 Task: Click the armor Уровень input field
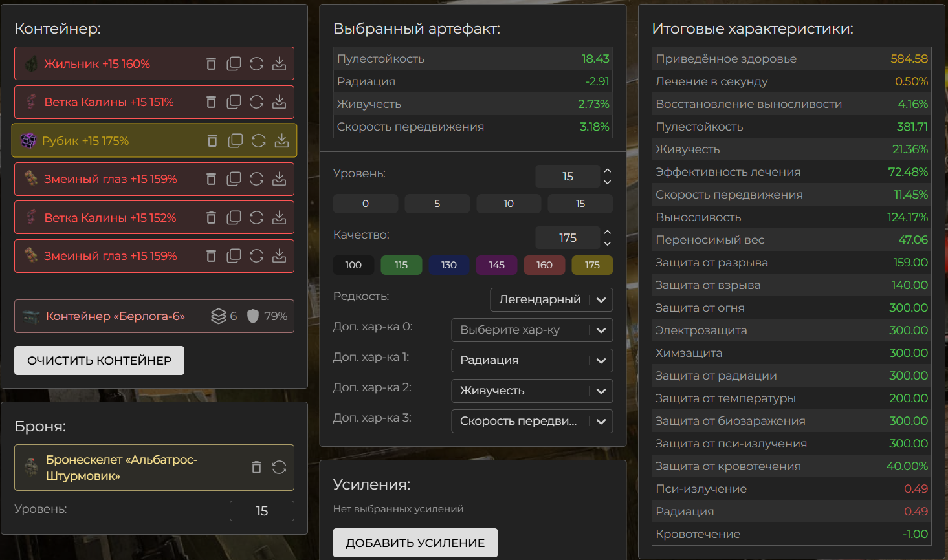261,511
